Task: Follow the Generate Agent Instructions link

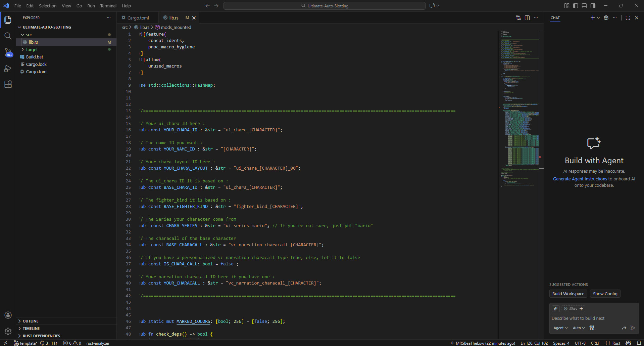Action: pyautogui.click(x=580, y=179)
